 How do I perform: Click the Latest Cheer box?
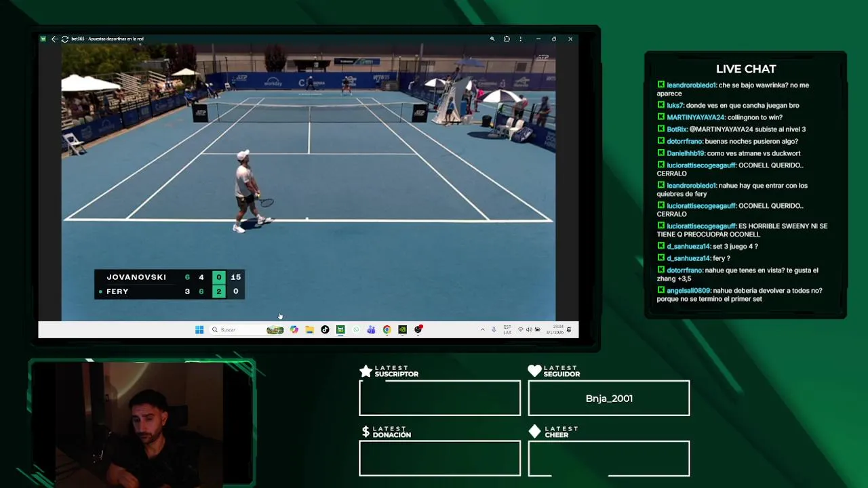coord(609,459)
